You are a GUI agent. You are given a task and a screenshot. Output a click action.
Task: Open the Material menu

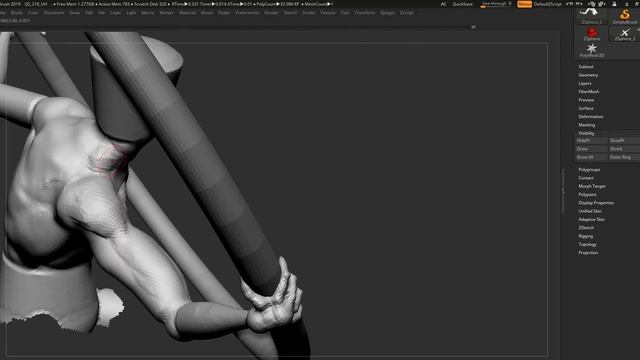[187, 13]
